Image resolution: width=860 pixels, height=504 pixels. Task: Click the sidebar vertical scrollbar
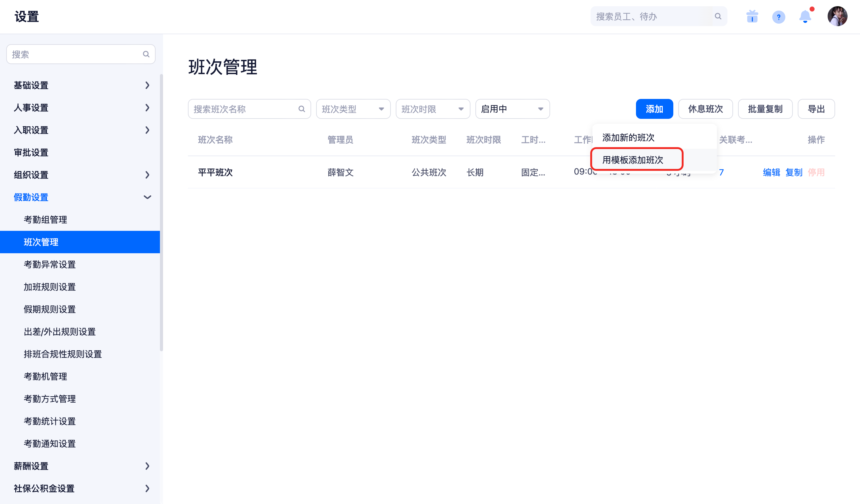pyautogui.click(x=161, y=212)
